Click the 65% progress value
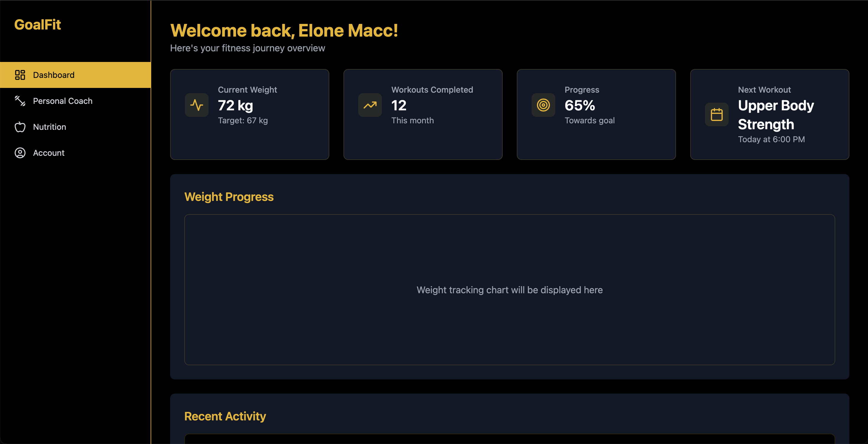This screenshot has width=868, height=444. click(579, 105)
